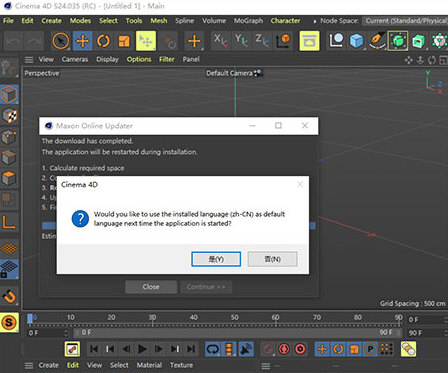Open the viewport hamburger menu

click(x=29, y=60)
